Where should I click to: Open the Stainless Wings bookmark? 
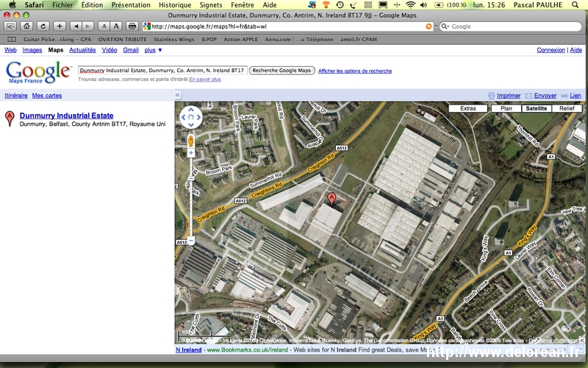174,40
